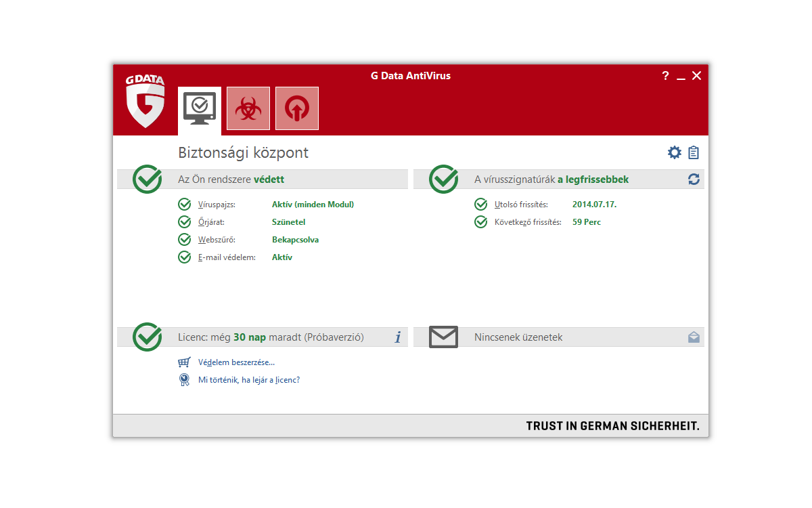812x508 pixels.
Task: Click the check icon next to Őrjárat
Action: click(x=184, y=222)
